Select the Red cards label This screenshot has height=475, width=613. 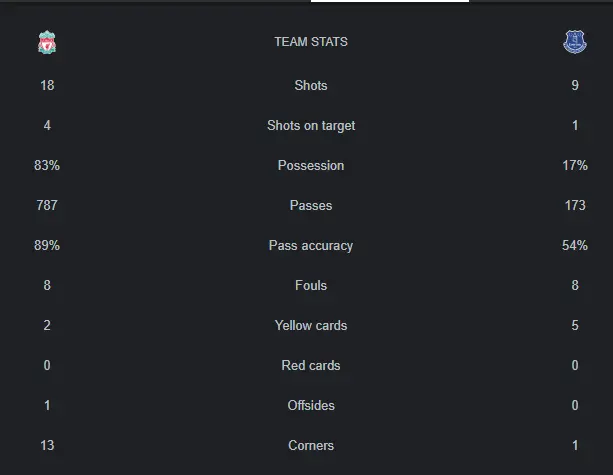click(311, 366)
